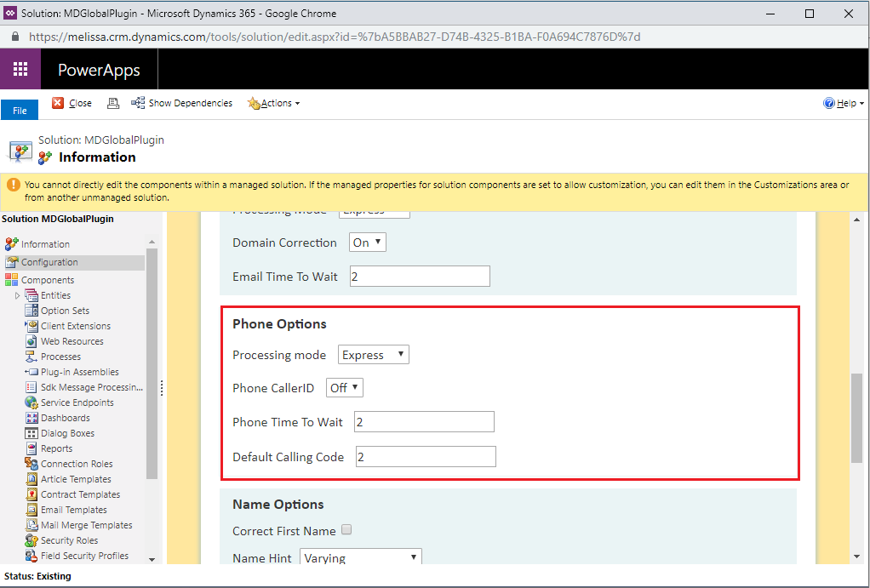Open the PowerApps app launcher waffle icon
The image size is (870, 588).
[x=20, y=69]
